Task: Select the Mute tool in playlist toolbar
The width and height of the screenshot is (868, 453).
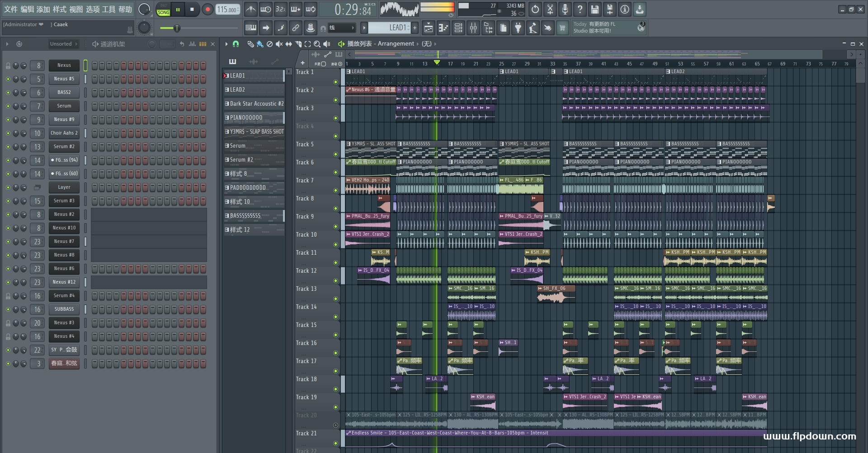Action: point(279,44)
